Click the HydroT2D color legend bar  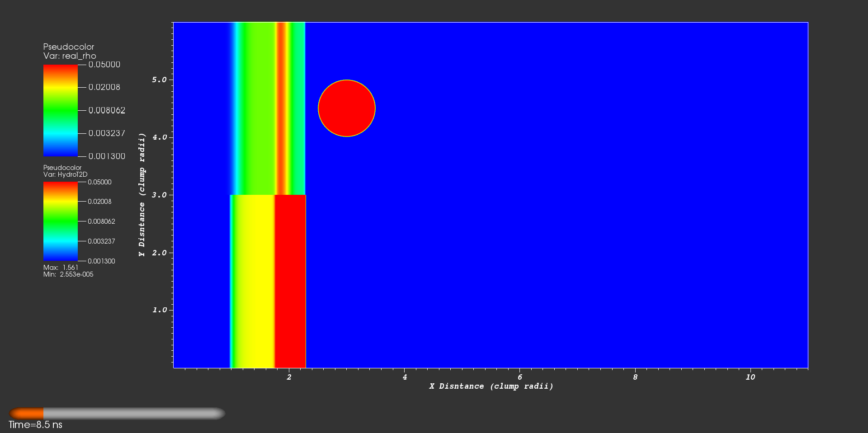[x=61, y=221]
